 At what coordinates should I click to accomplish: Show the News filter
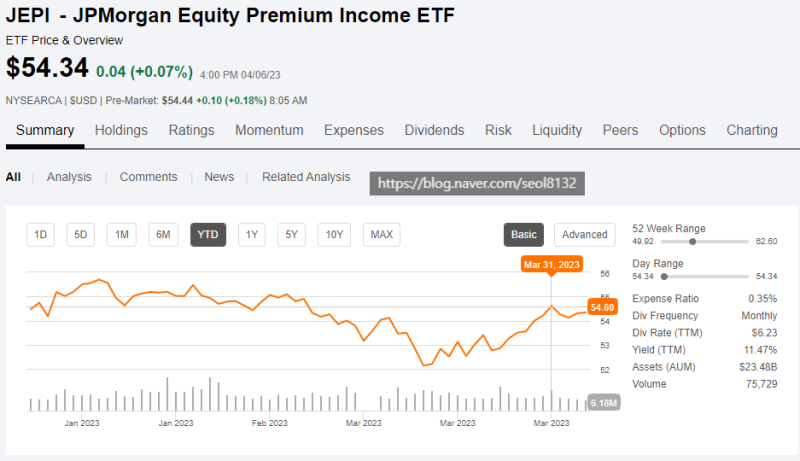point(219,177)
